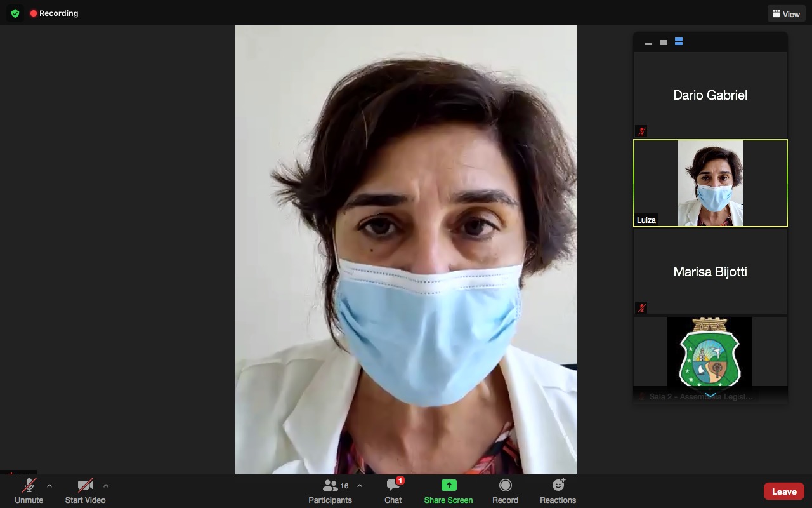Image resolution: width=812 pixels, height=508 pixels.
Task: Open the Participants panel
Action: coord(330,491)
